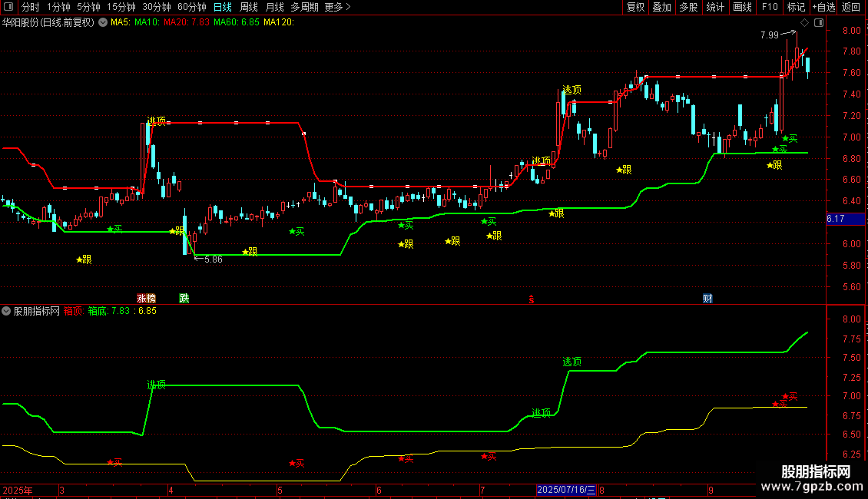Toggle the left sidebar panel icon
The height and width of the screenshot is (499, 868).
[x=8, y=7]
